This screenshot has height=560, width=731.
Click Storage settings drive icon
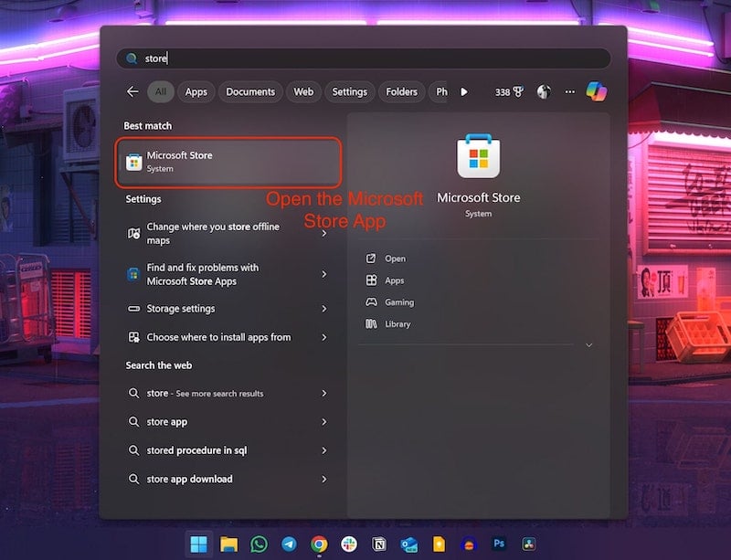coord(133,309)
